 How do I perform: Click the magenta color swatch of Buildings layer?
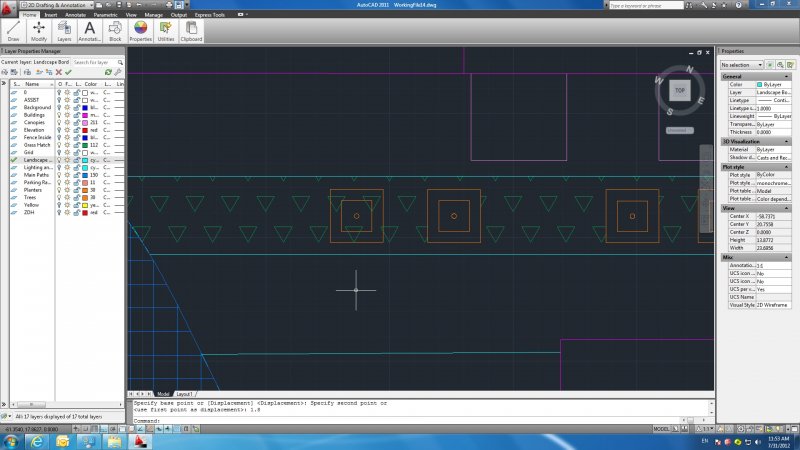85,115
